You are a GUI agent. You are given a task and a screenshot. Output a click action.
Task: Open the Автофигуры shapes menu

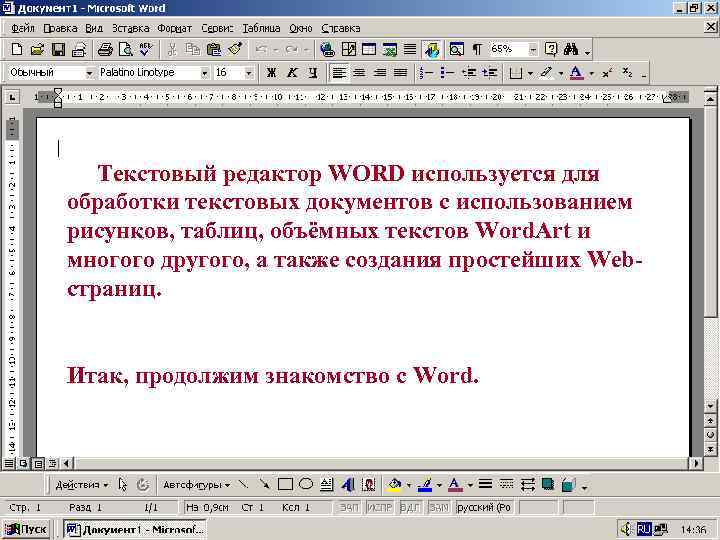coord(197,484)
